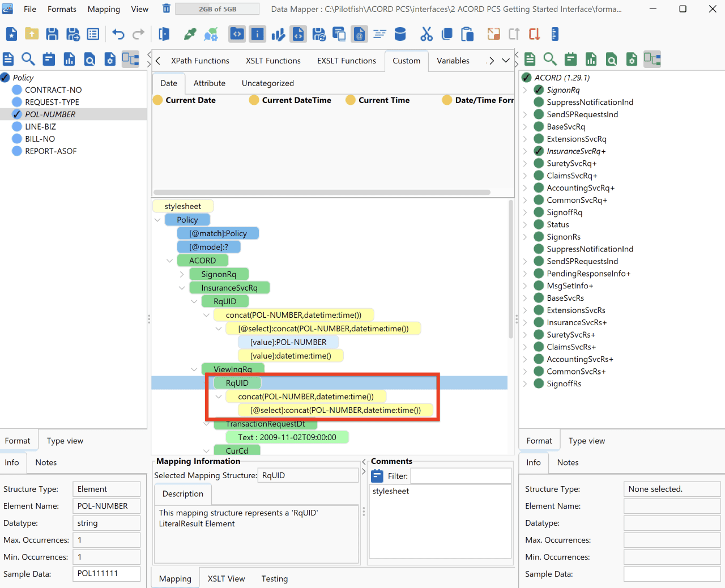Click the Save As floppy with arrow icon
Viewport: 725px width, 588px height.
coord(73,34)
